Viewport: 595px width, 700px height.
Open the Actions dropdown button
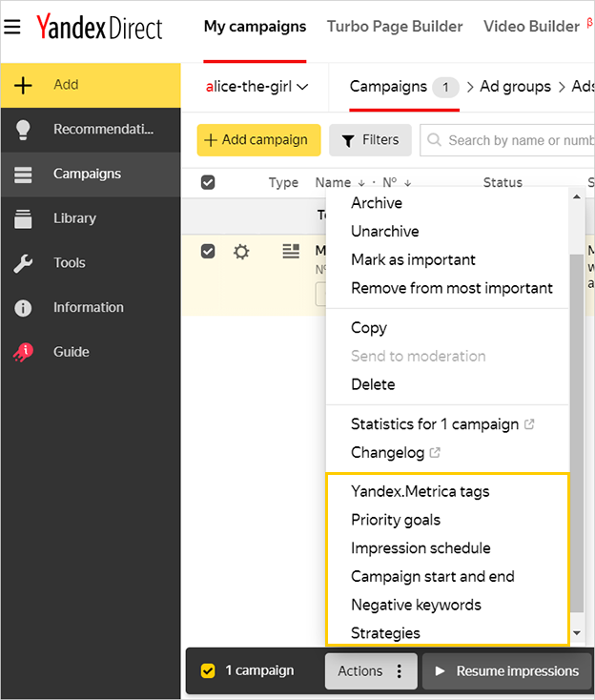point(371,671)
